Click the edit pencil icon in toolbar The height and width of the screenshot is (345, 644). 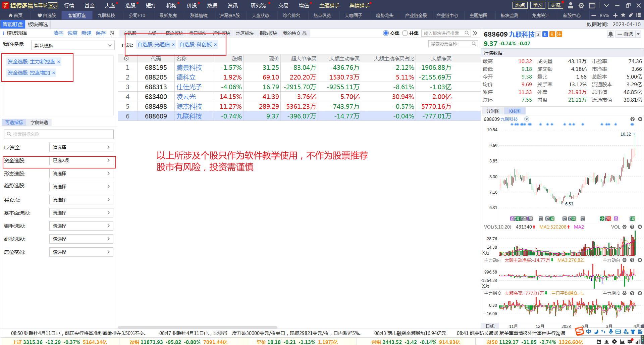631,15
